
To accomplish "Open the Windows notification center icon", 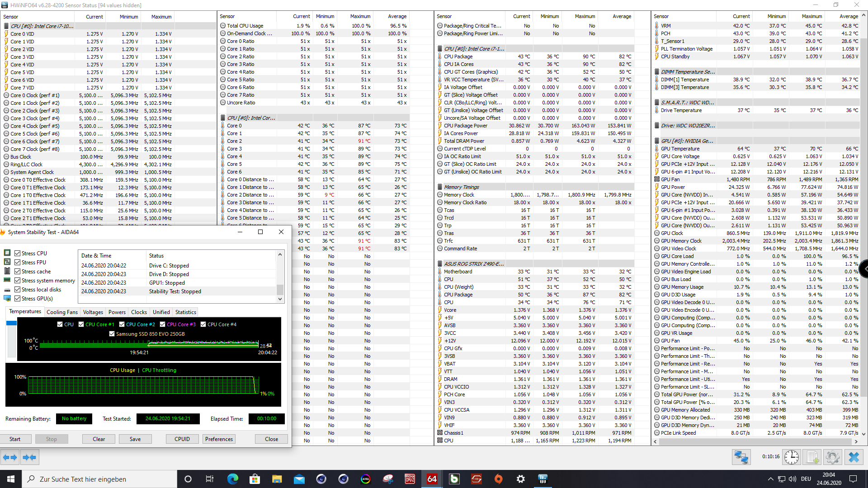I will (x=853, y=479).
